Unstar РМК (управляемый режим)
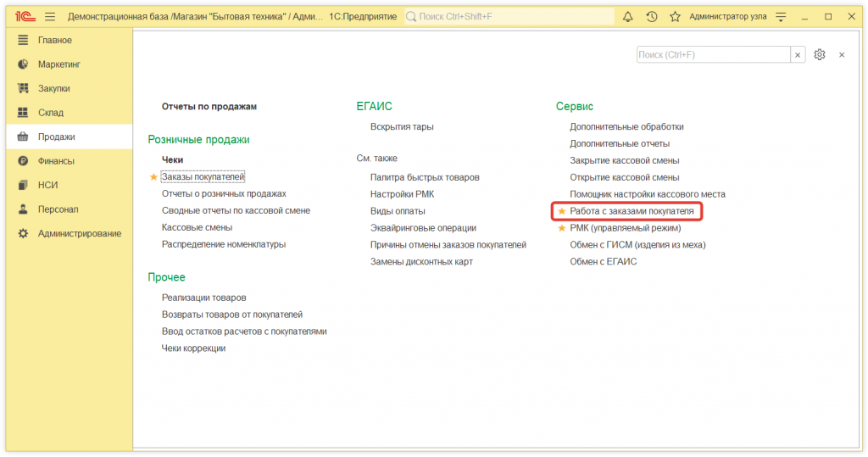 (561, 228)
